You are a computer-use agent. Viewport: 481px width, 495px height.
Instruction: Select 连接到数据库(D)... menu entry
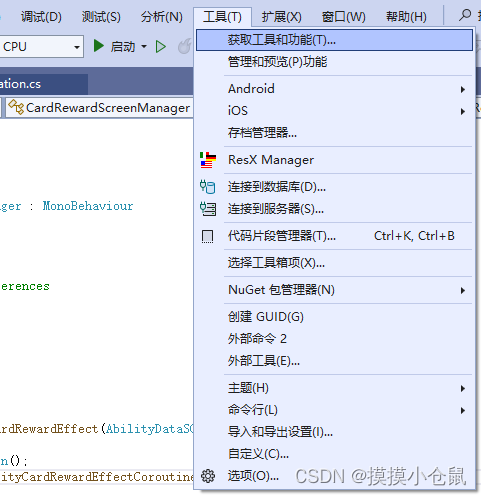click(334, 187)
